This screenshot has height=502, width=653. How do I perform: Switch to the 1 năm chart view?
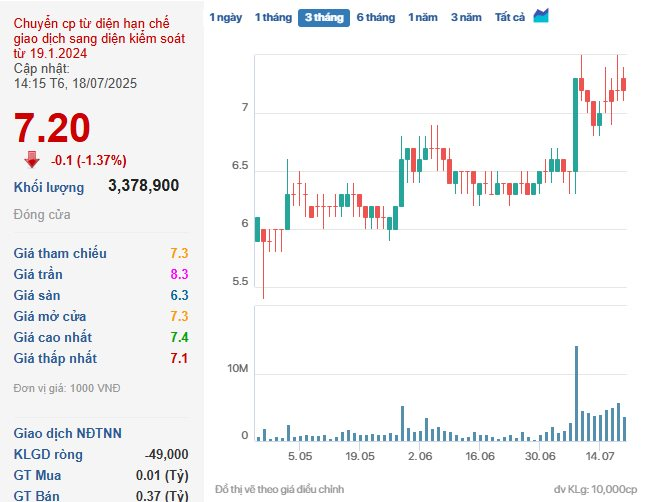[423, 17]
